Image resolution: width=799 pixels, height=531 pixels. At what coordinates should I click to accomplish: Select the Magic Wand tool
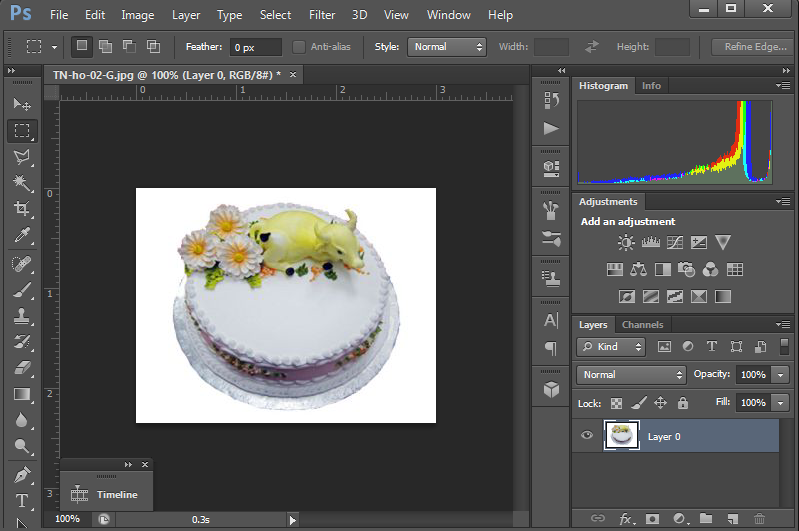click(x=22, y=183)
